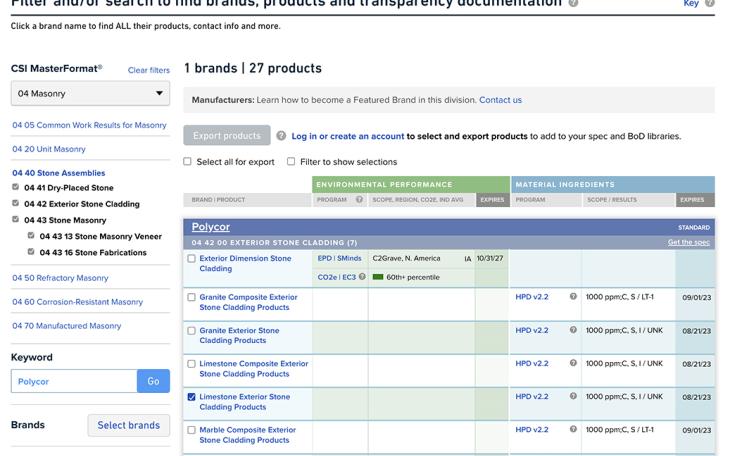Uncheck 04 41 Dry-Placed Stone filter

pos(15,187)
